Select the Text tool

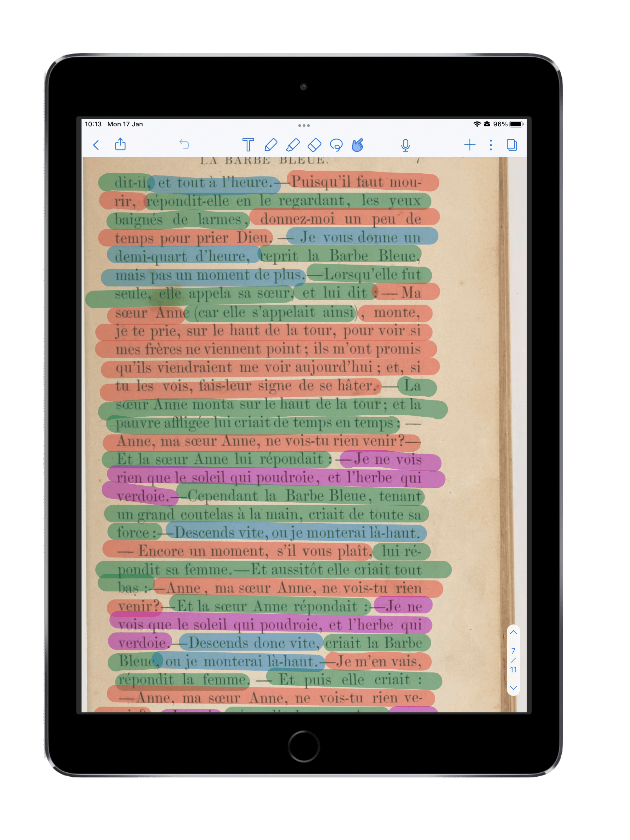248,145
